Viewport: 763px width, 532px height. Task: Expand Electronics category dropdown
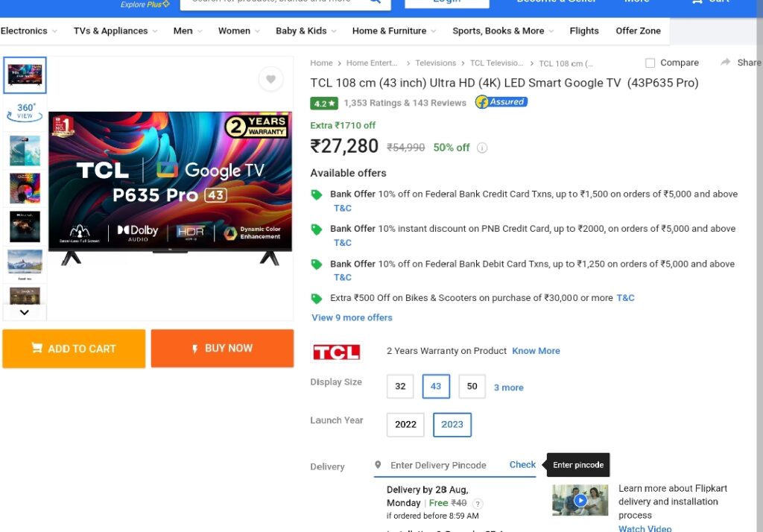(29, 31)
